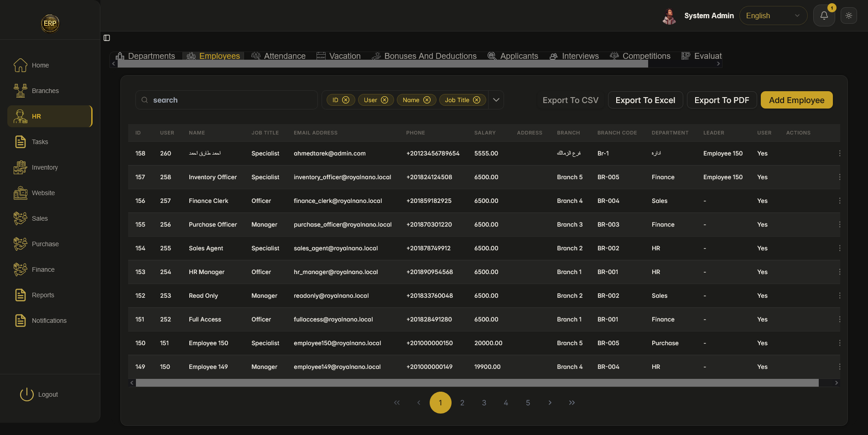Open Branches in the sidebar
Screen dimensions: 868x435
pyautogui.click(x=50, y=91)
